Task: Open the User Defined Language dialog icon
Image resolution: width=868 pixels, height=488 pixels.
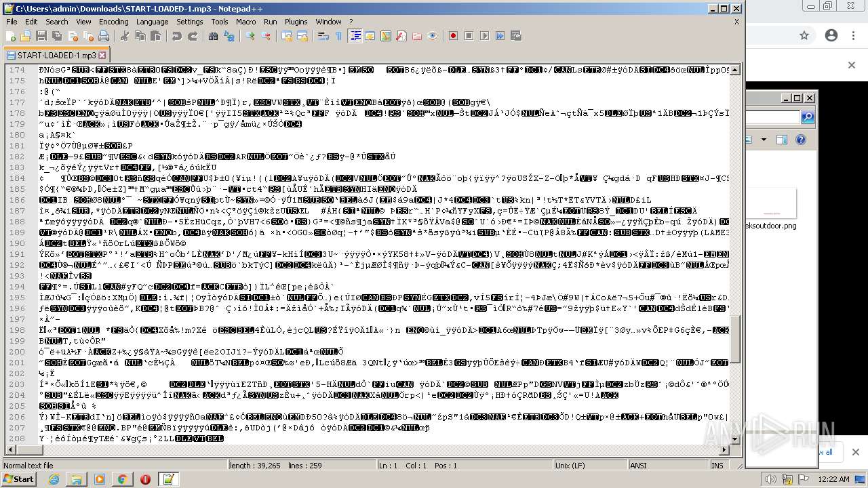Action: click(x=370, y=36)
